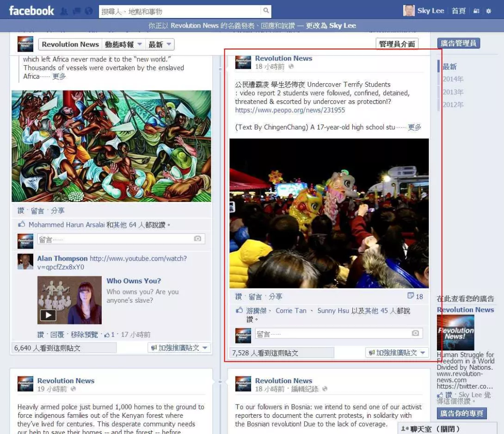Click Alan Thompson's avatar
The image size is (504, 434).
[x=25, y=262]
